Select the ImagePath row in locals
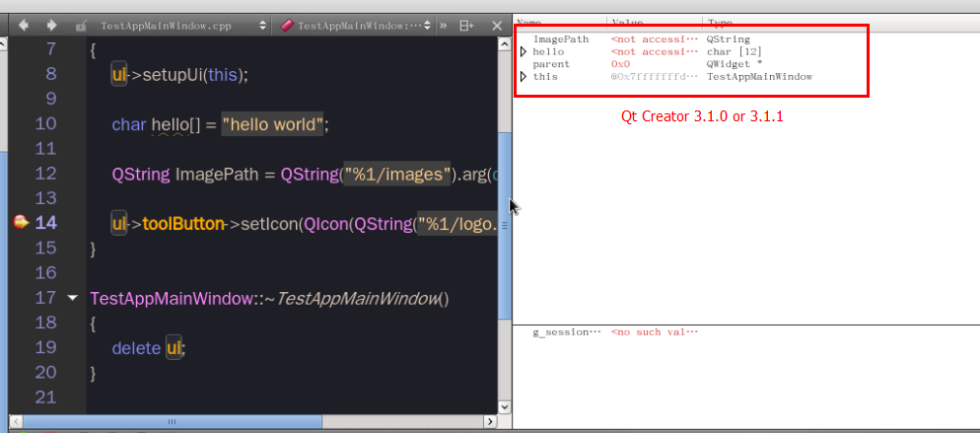980x433 pixels. tap(560, 39)
